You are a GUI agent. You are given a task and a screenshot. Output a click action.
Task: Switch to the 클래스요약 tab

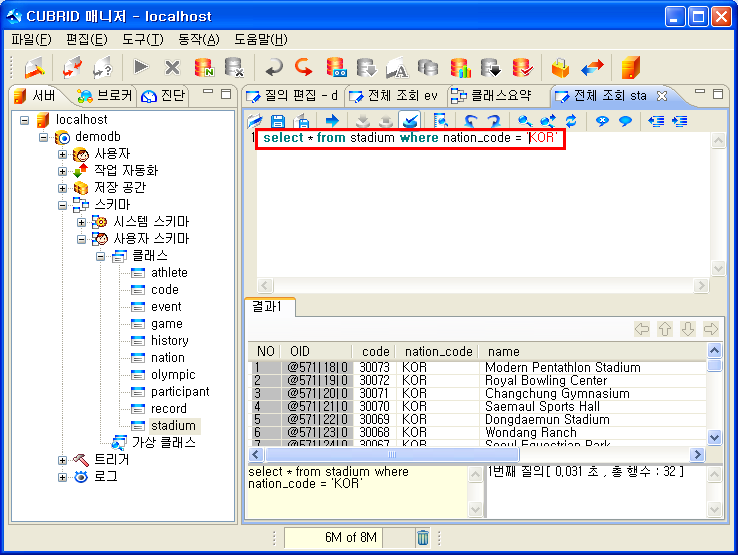tap(495, 96)
